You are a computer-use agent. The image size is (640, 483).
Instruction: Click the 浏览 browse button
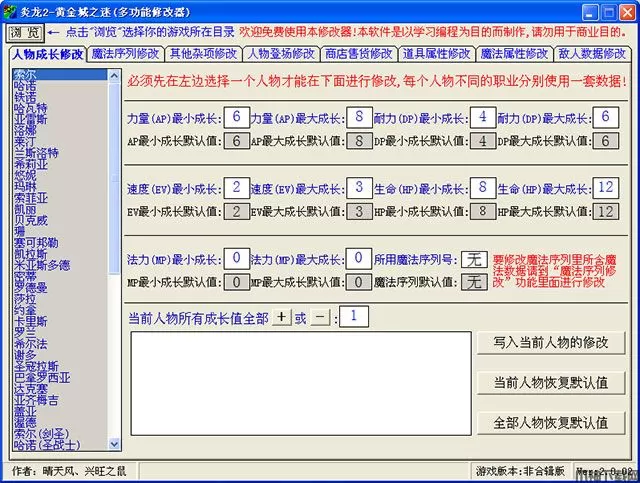[25, 33]
